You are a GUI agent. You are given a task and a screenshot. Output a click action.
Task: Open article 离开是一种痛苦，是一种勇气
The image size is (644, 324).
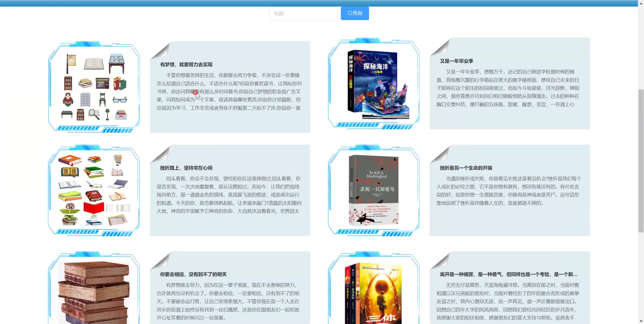coord(508,274)
